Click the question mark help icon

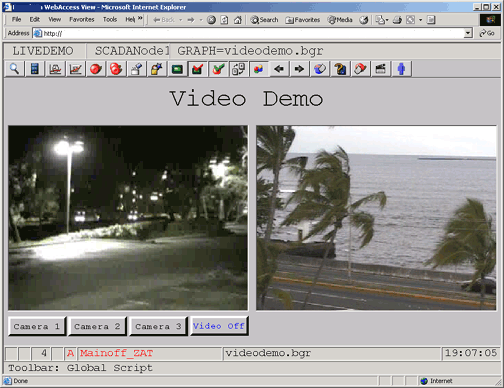340,69
